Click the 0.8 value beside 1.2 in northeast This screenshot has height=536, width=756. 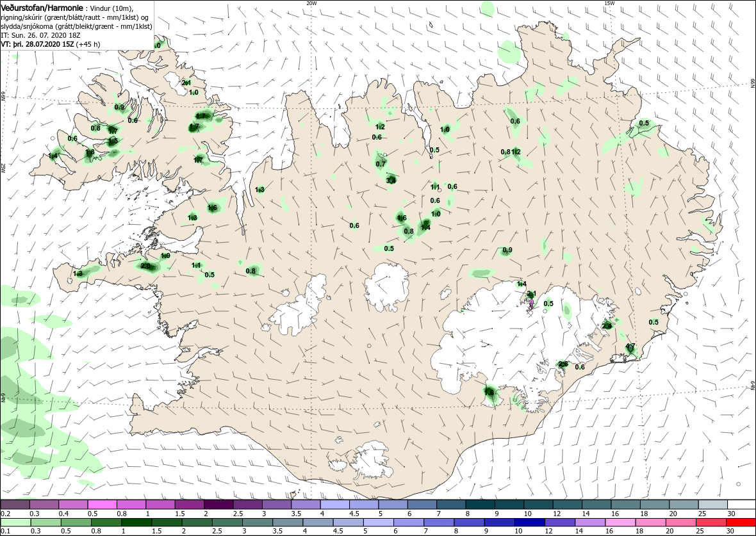point(505,152)
